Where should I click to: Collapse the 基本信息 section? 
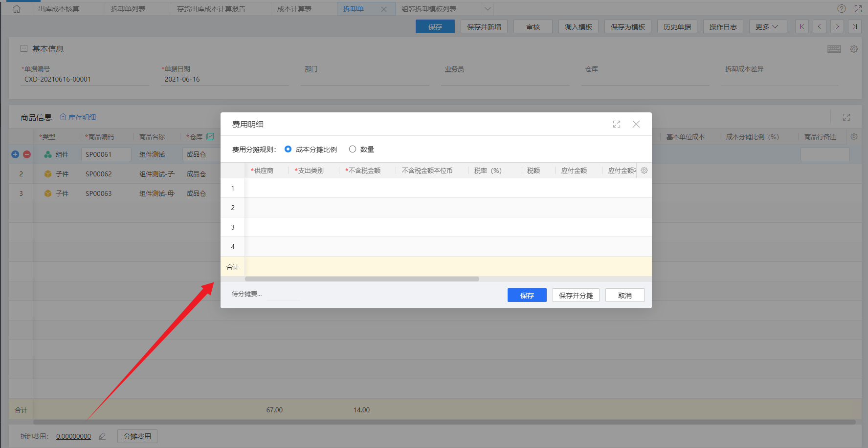[23, 49]
